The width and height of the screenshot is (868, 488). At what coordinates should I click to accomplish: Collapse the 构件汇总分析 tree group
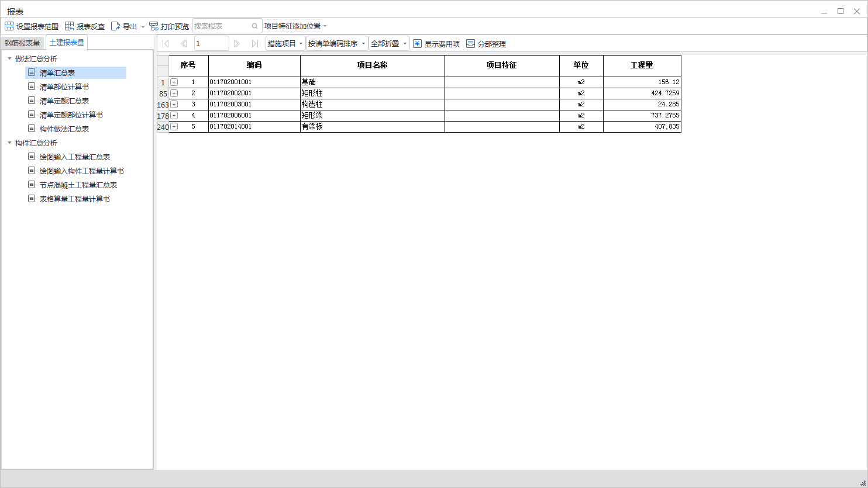(9, 143)
